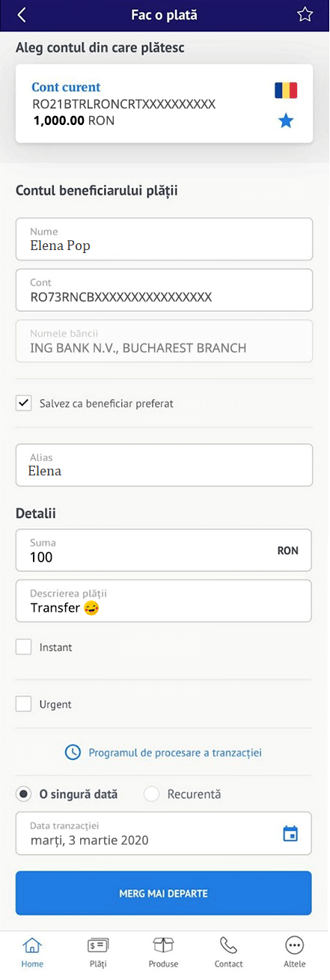Open Plăți from the bottom bar
330x980 pixels.
[98, 951]
